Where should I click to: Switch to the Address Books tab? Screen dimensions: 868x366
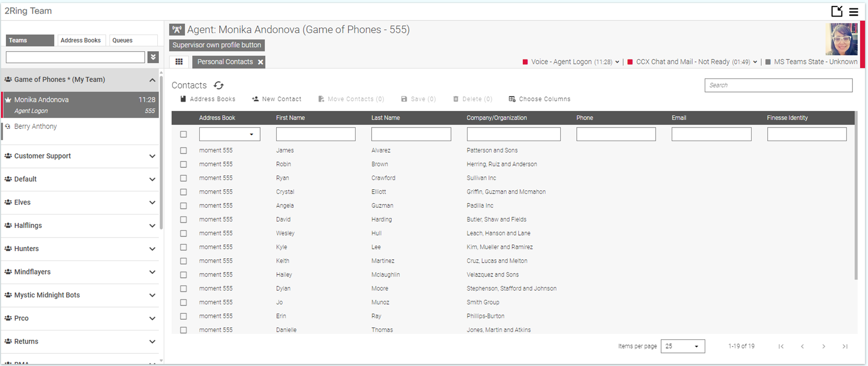point(80,40)
